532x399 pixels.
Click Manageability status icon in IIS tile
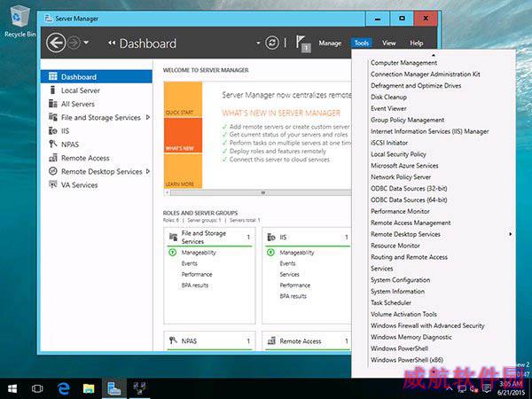pyautogui.click(x=270, y=253)
